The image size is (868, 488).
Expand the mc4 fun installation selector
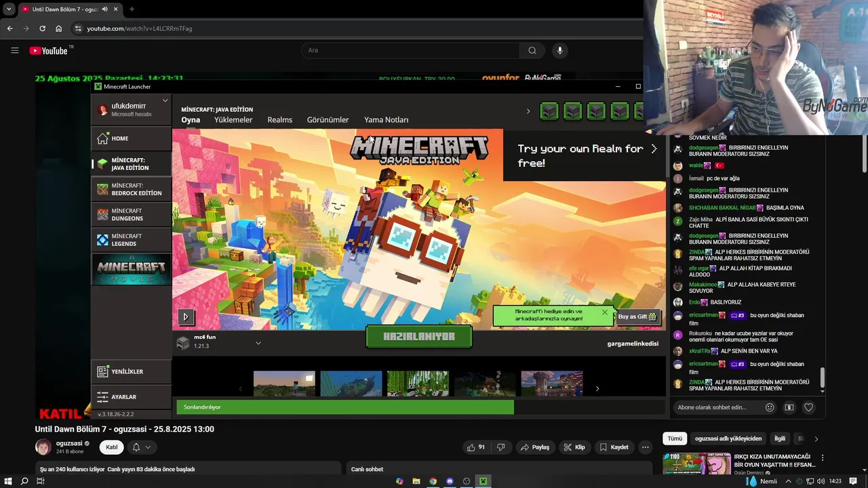pos(258,343)
